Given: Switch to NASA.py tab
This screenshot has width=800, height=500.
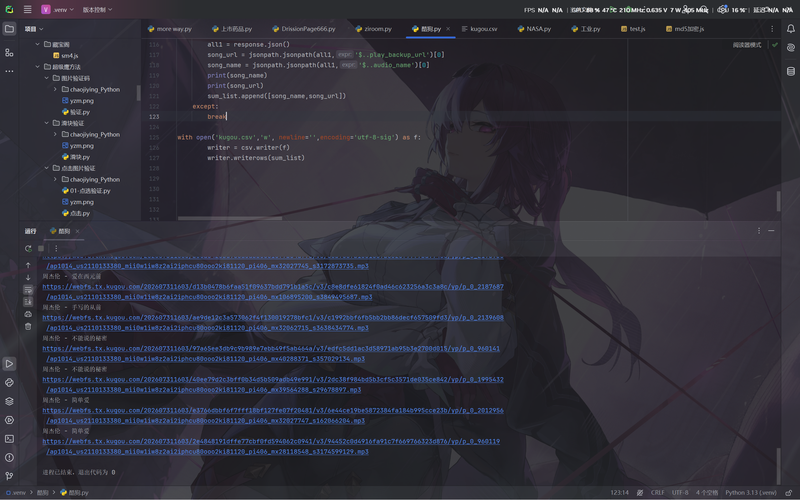Looking at the screenshot, I should click(534, 29).
